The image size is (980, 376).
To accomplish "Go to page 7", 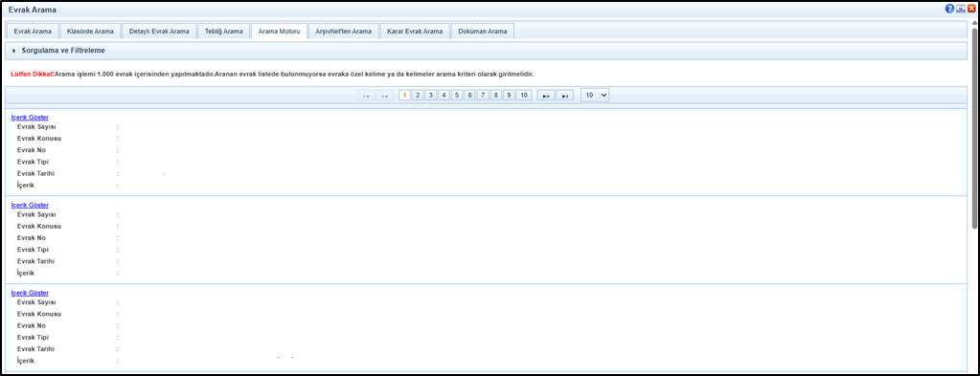I will 483,96.
